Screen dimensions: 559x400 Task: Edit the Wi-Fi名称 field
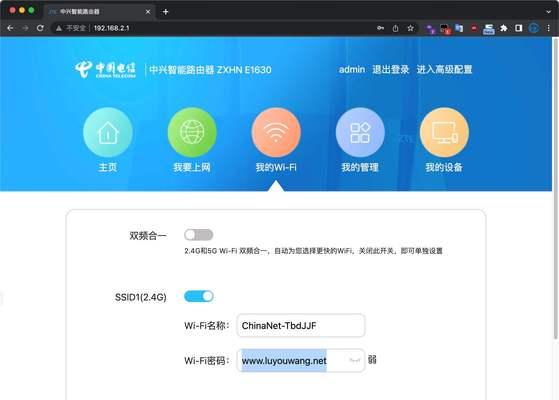tap(301, 325)
